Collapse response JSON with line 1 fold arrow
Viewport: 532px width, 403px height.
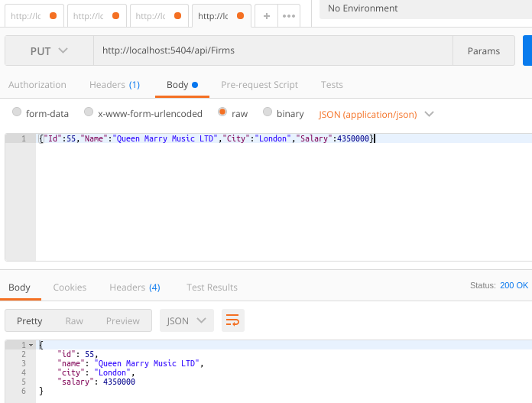coord(31,346)
